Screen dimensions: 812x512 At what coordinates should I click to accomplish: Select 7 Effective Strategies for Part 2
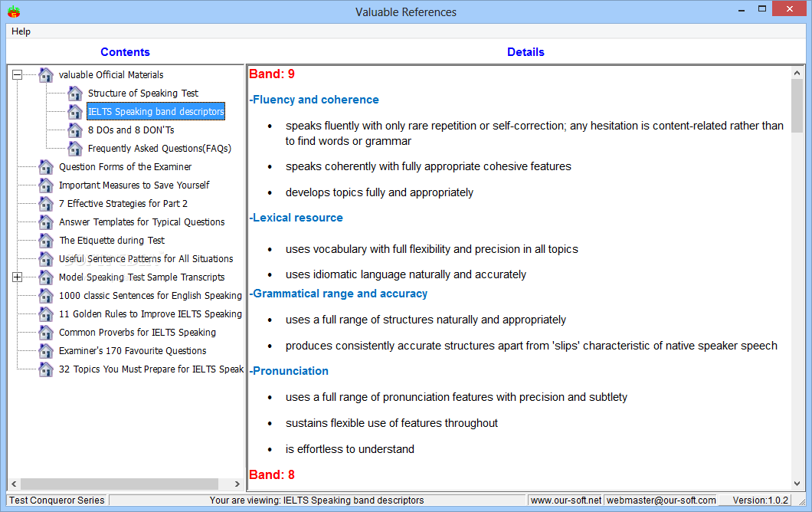pyautogui.click(x=123, y=204)
